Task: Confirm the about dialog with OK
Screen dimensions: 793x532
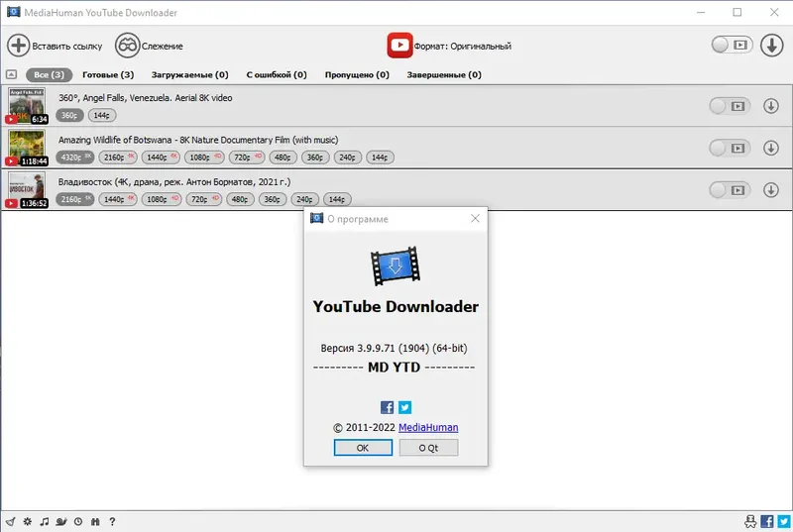Action: 363,448
